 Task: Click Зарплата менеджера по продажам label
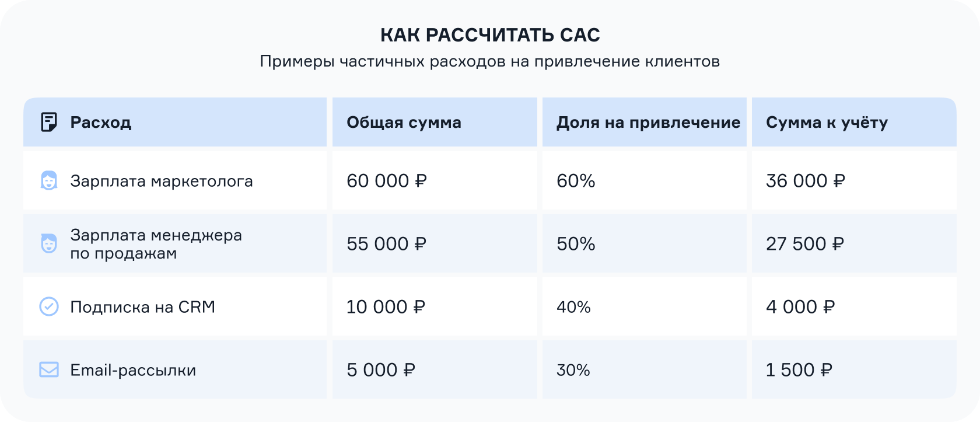tap(156, 244)
